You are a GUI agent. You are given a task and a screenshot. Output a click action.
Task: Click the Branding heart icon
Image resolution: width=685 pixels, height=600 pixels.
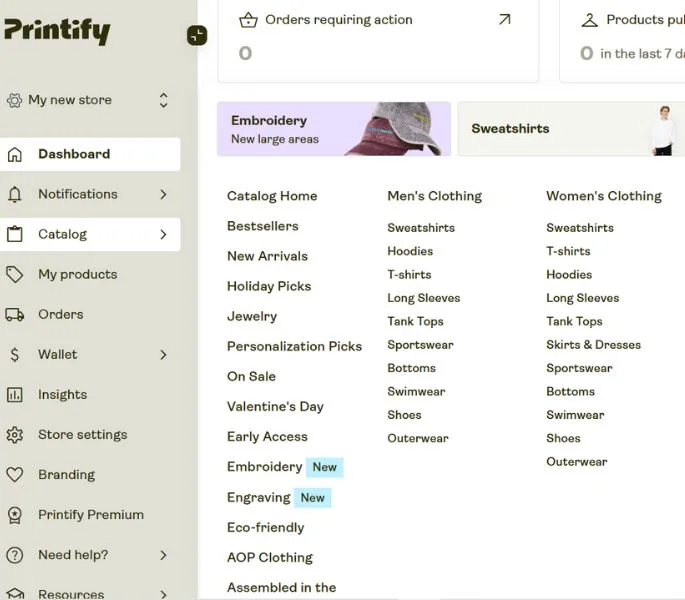[15, 475]
